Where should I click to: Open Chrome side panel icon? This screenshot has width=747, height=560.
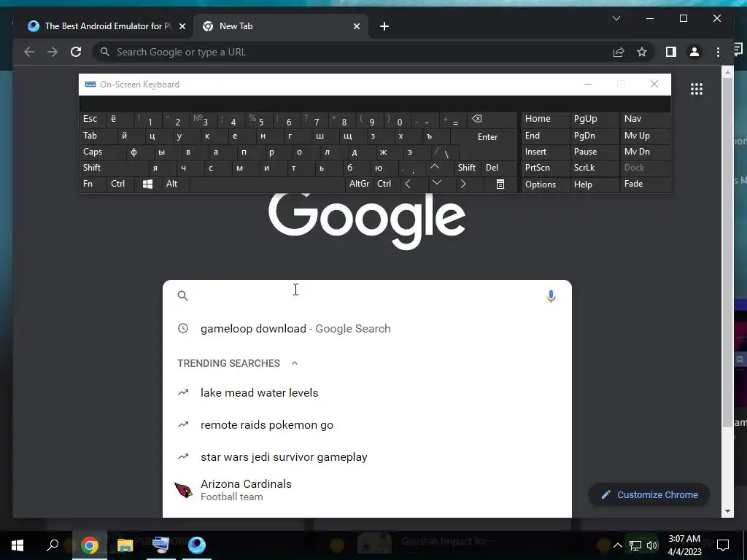coord(671,52)
